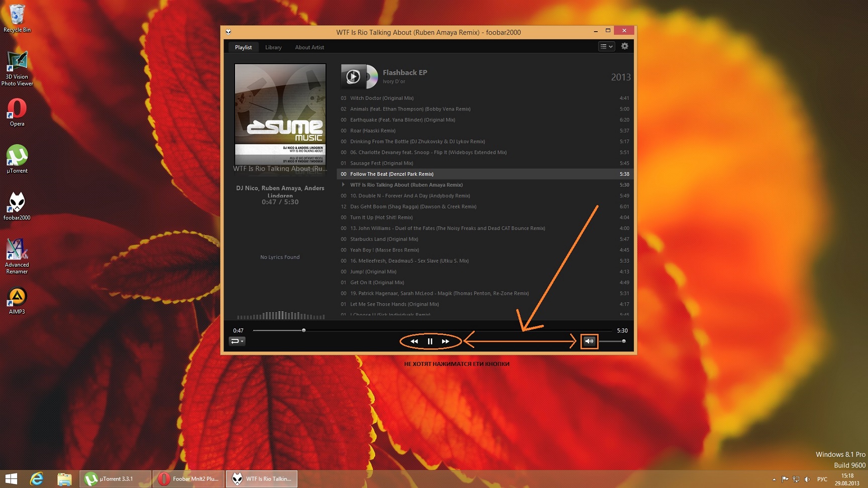Open the playback order dropdown
868x488 pixels.
tap(237, 341)
